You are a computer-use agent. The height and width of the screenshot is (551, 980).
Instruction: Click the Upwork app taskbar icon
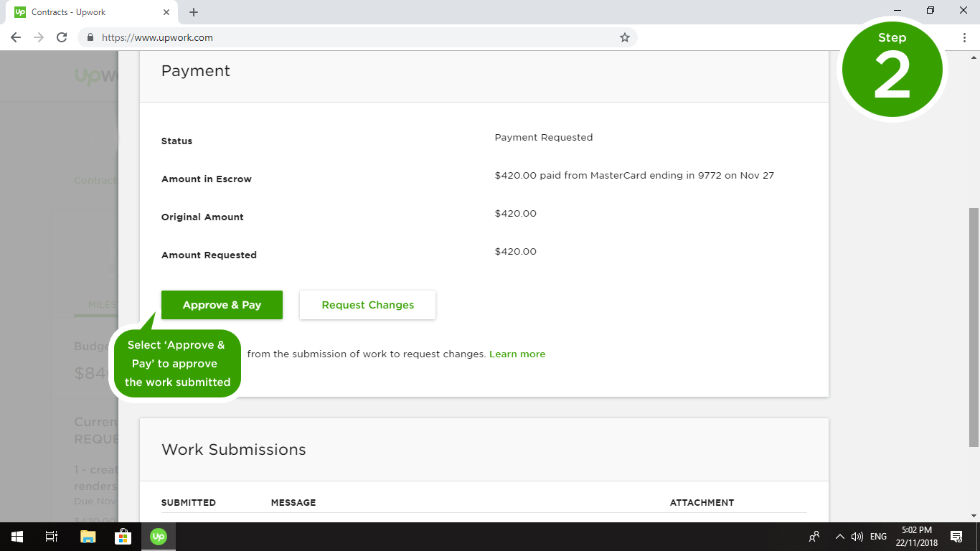[159, 537]
